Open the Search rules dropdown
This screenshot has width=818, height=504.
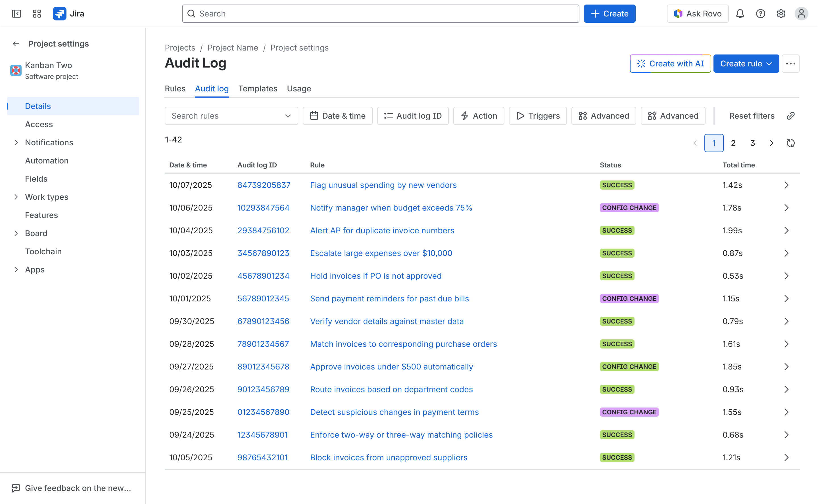coord(231,116)
